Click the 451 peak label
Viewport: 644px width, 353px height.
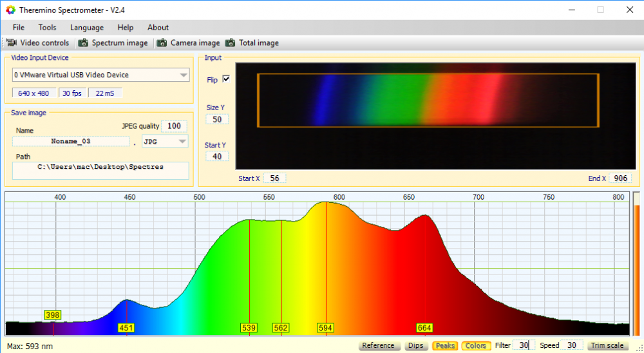126,328
